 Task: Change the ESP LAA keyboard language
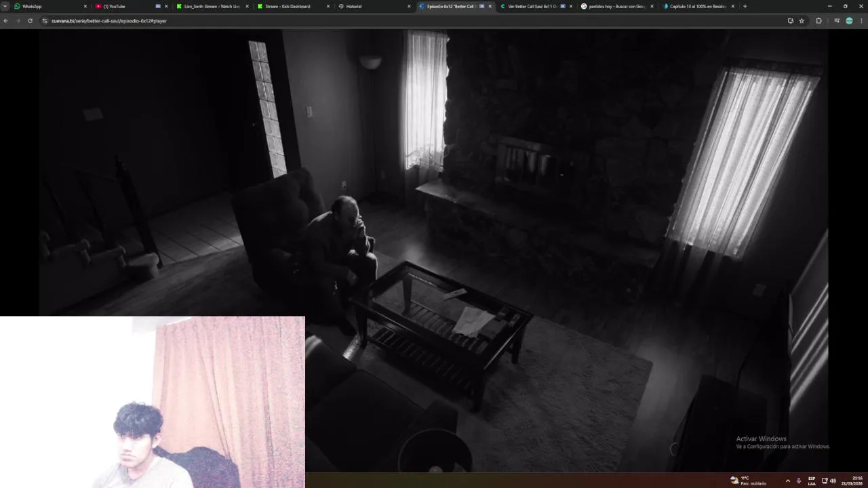812,481
